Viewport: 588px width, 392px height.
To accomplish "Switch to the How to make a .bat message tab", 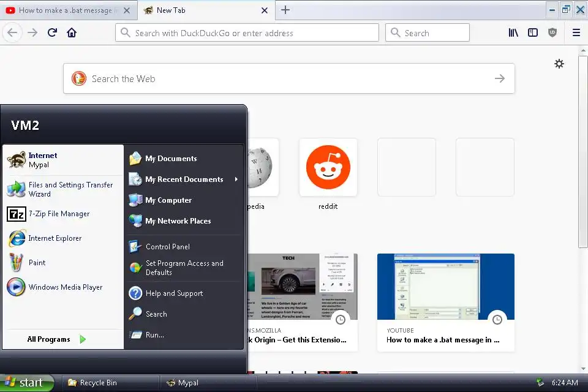I will [x=68, y=10].
